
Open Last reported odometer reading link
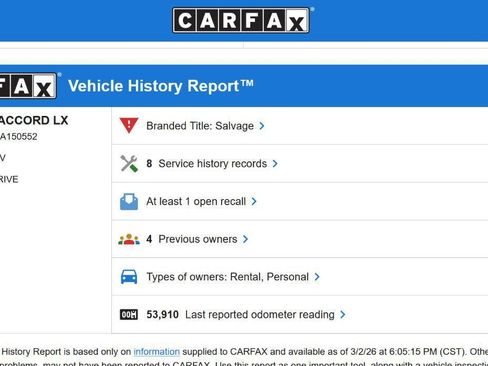[260, 314]
